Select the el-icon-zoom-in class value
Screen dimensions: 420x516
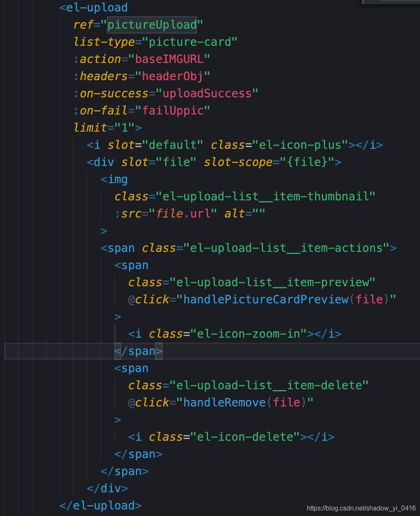click(248, 334)
